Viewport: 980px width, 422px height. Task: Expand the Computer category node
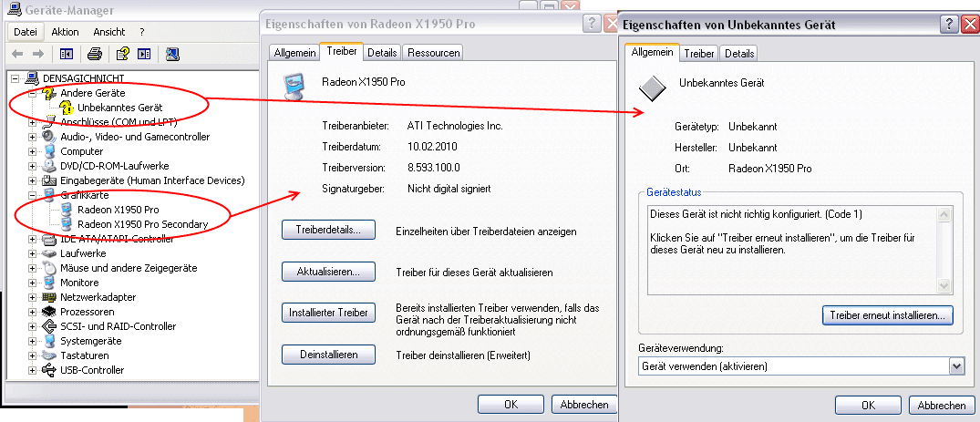click(33, 151)
